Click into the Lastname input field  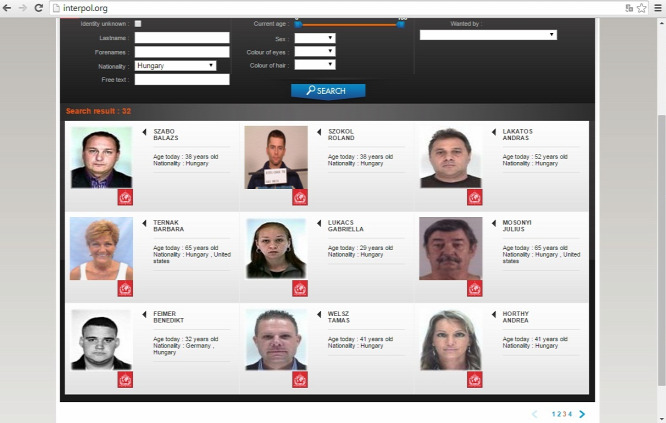(x=182, y=38)
